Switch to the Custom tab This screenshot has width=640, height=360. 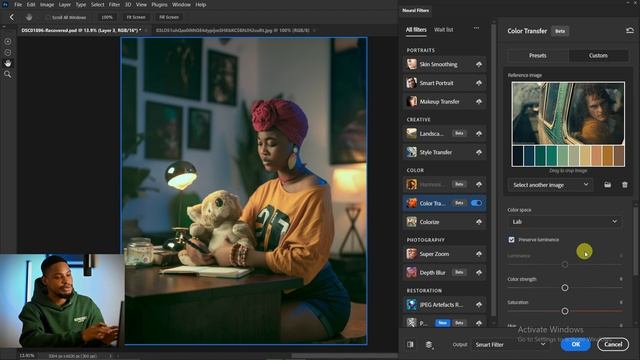click(598, 56)
